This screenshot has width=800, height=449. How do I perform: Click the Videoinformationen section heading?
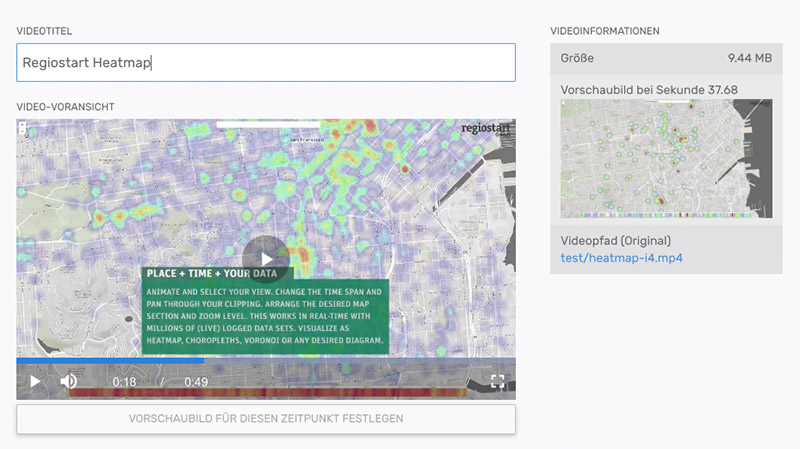pyautogui.click(x=604, y=31)
